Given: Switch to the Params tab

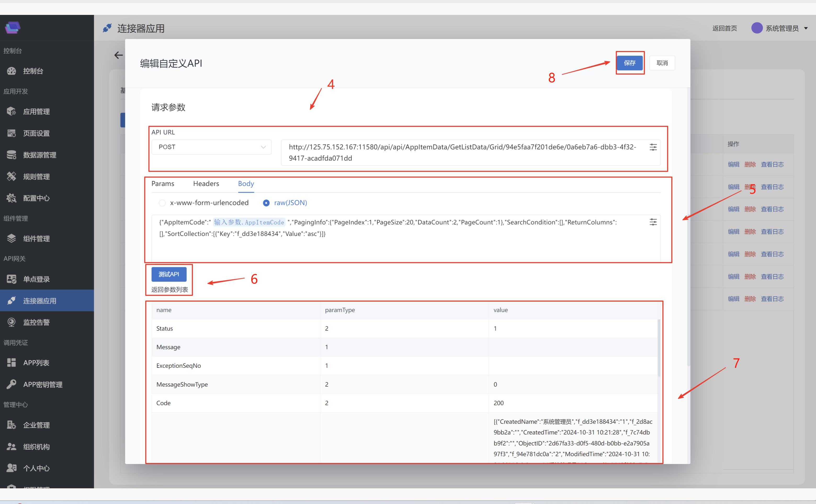Looking at the screenshot, I should coord(163,184).
